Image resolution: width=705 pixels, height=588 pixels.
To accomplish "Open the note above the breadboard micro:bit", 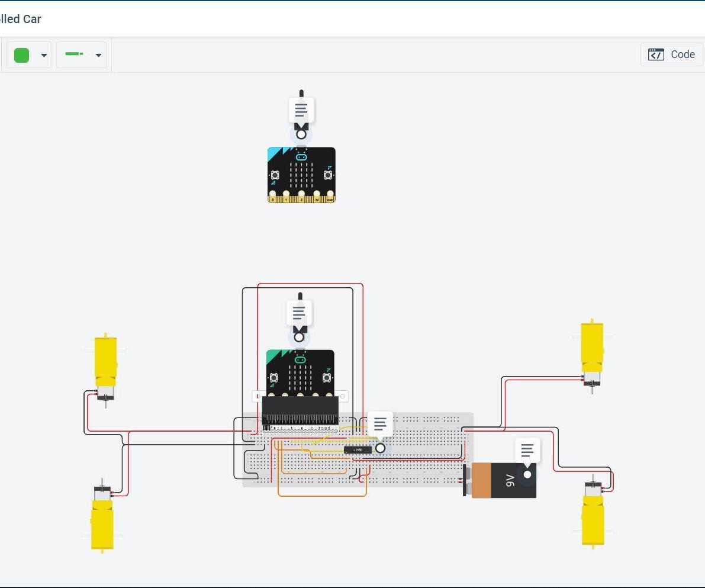I will (x=298, y=313).
